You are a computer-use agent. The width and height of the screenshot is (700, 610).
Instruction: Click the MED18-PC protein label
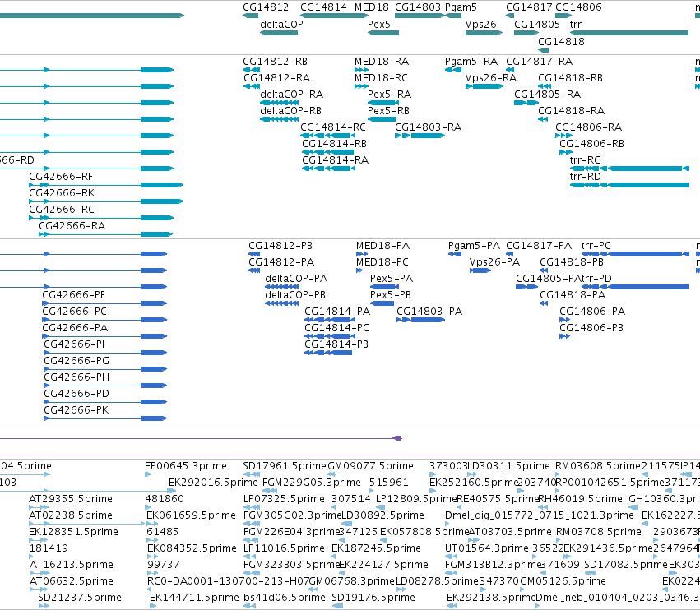click(x=382, y=262)
